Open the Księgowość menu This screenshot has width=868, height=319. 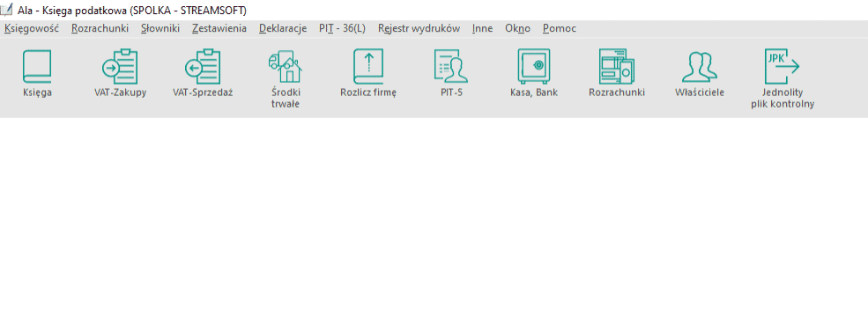click(x=32, y=28)
